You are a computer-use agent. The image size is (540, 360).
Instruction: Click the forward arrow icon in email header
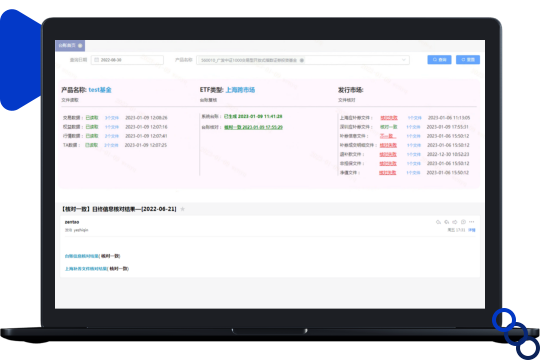(455, 222)
